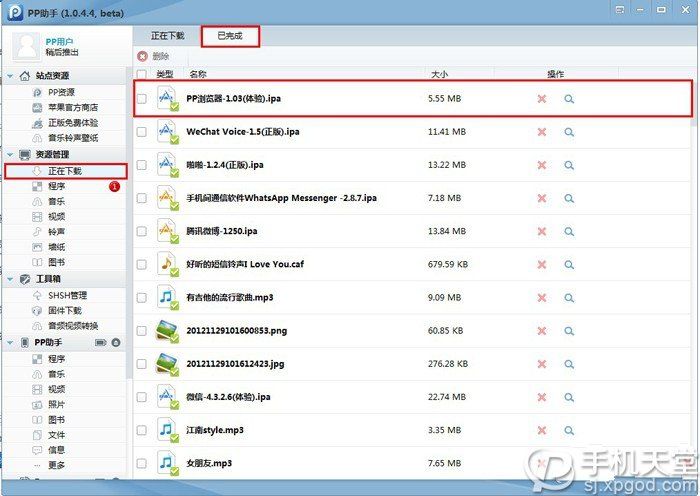Image resolution: width=700 pixels, height=496 pixels.
Task: Collapse the PP助手 device section arrow
Action: [10, 342]
